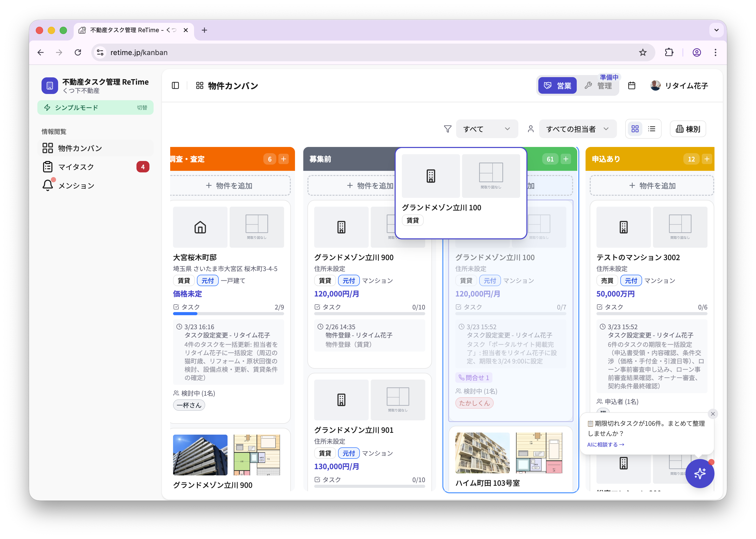756x539 pixels.
Task: Click house icon on 大宮桜木町邸 card
Action: pyautogui.click(x=200, y=227)
